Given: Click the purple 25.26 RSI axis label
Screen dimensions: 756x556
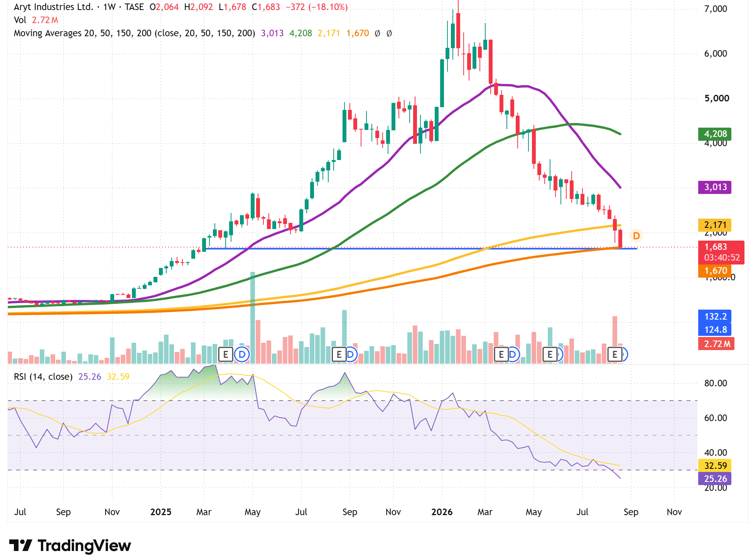Looking at the screenshot, I should click(715, 478).
